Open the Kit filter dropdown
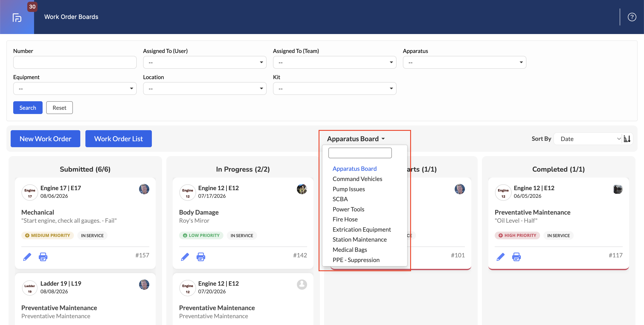 [x=335, y=89]
